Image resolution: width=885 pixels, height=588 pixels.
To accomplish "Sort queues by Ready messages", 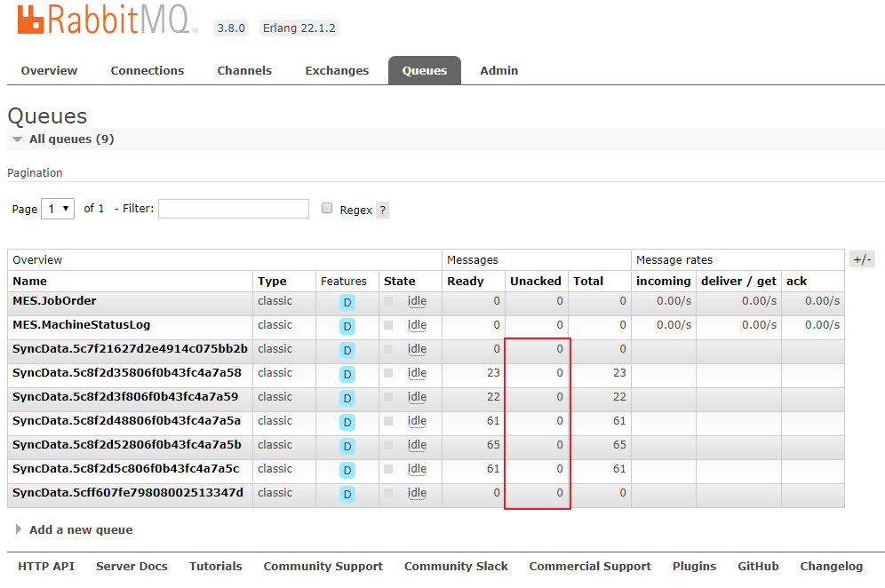I will 466,281.
